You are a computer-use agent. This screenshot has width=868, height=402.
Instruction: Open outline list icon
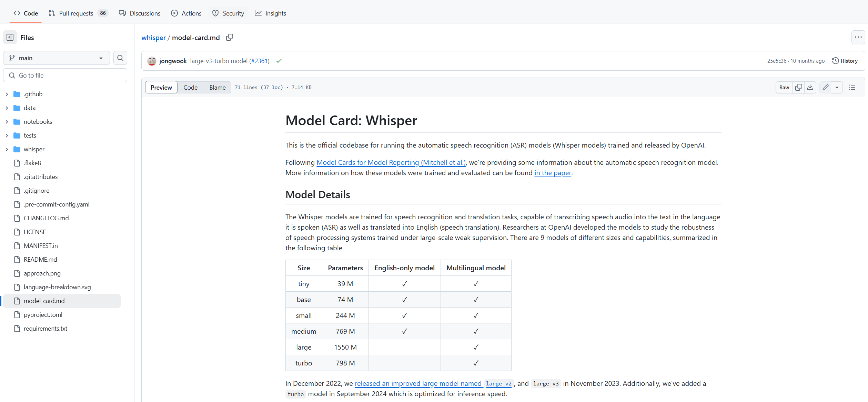852,87
